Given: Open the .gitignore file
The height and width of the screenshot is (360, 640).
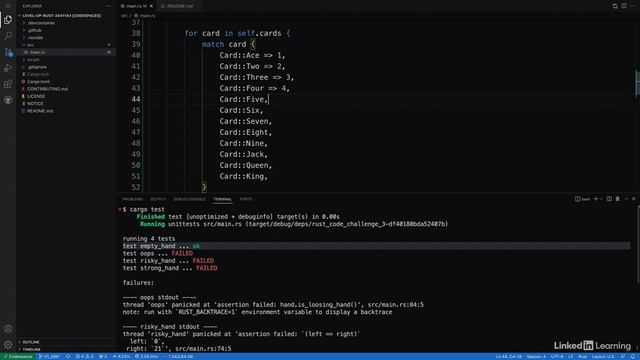Looking at the screenshot, I should coord(37,67).
